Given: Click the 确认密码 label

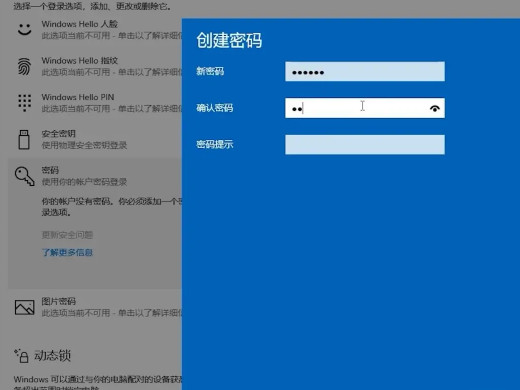Looking at the screenshot, I should [215, 108].
